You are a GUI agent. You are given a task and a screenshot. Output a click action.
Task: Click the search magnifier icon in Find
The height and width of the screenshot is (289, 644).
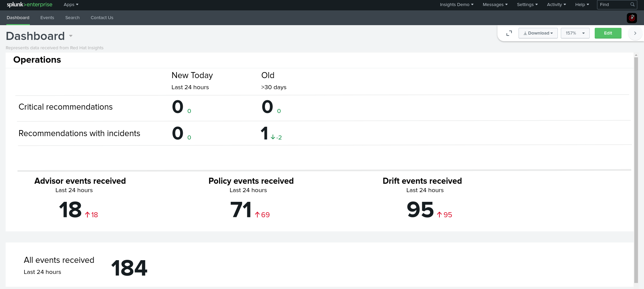[x=632, y=5]
